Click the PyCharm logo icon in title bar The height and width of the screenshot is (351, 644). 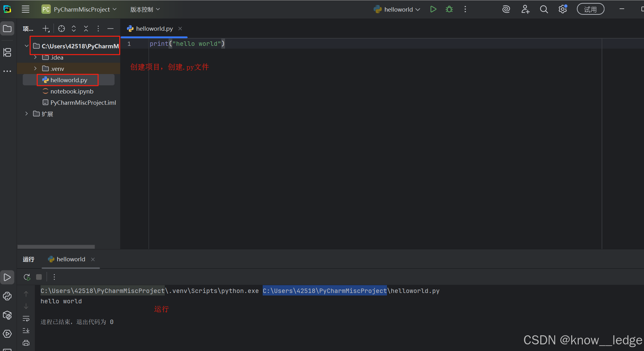pyautogui.click(x=7, y=9)
